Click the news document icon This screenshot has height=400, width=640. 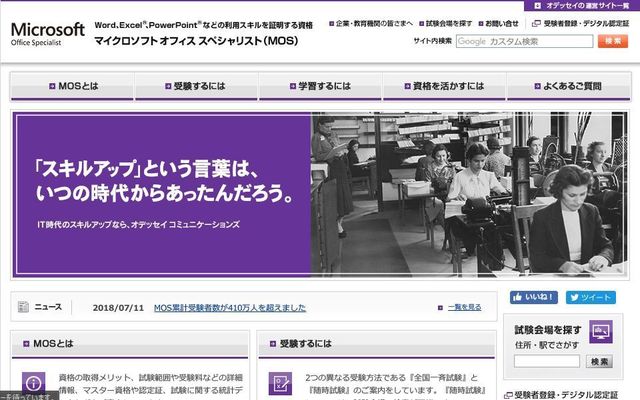pyautogui.click(x=23, y=307)
